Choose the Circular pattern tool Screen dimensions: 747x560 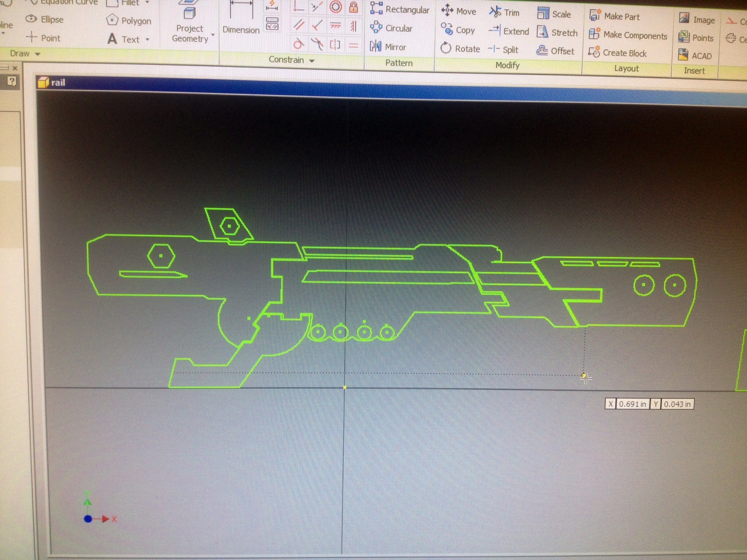(x=391, y=28)
